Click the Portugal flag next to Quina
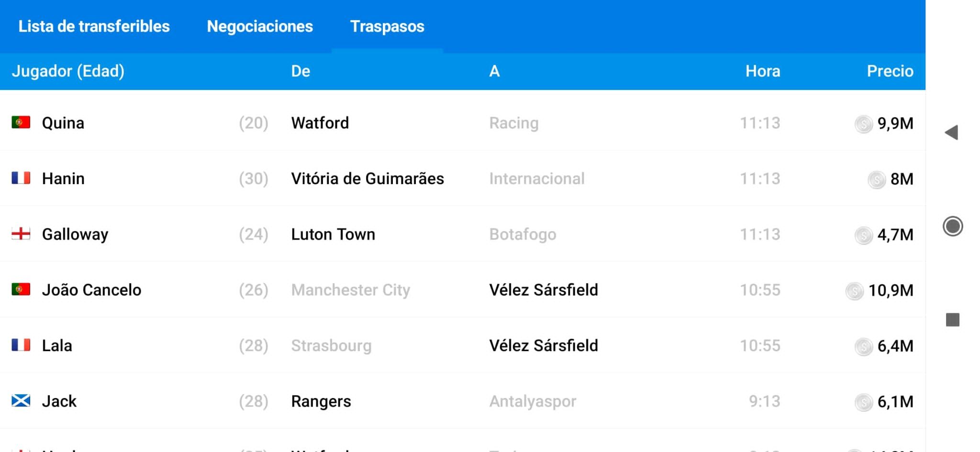 click(x=21, y=122)
